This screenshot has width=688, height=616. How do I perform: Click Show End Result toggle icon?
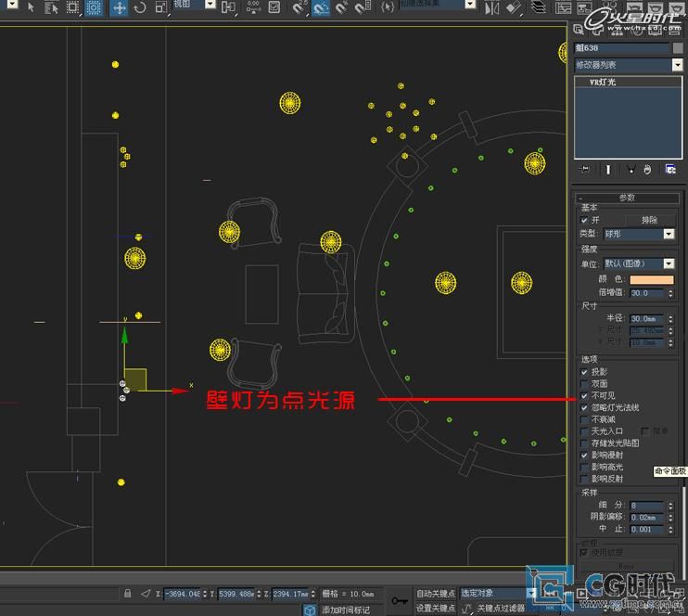tap(608, 169)
